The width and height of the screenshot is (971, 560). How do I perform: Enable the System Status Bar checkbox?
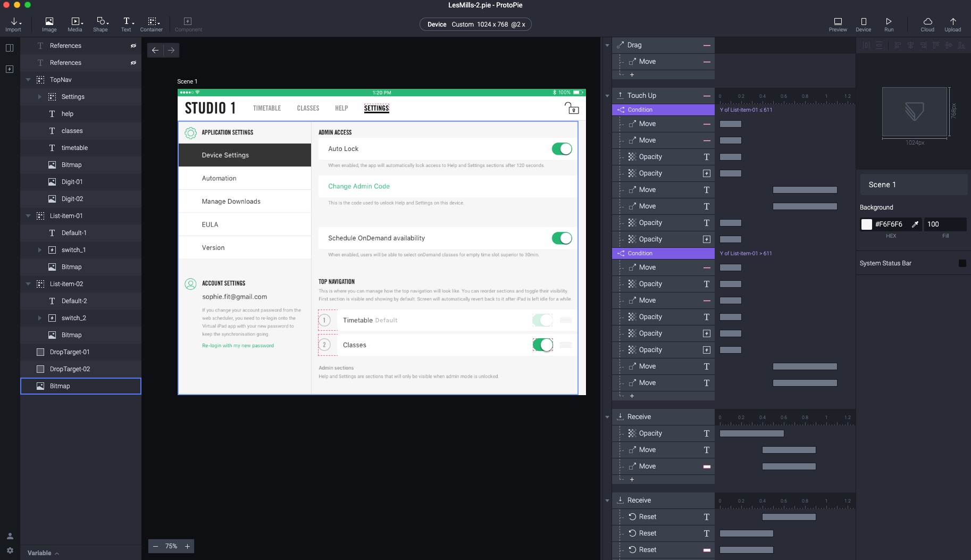pyautogui.click(x=962, y=263)
